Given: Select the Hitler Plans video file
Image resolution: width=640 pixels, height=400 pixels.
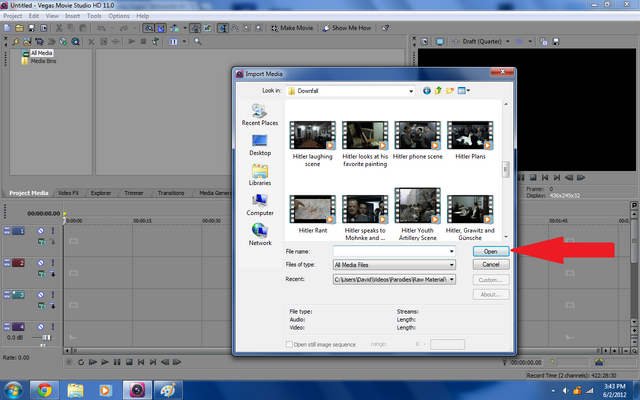Looking at the screenshot, I should click(x=470, y=135).
